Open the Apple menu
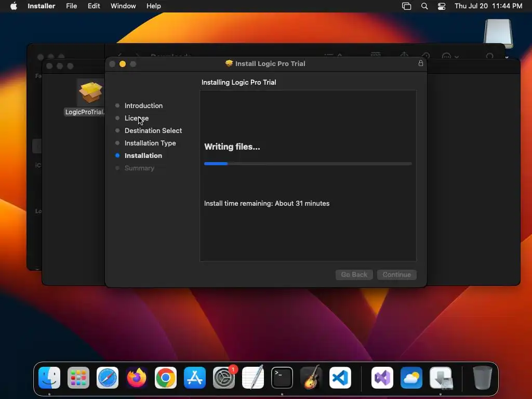Screen dimensions: 532x399 coord(14,6)
